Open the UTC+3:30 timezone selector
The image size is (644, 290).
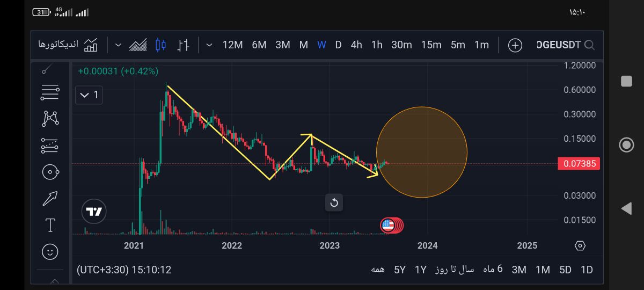coord(124,270)
